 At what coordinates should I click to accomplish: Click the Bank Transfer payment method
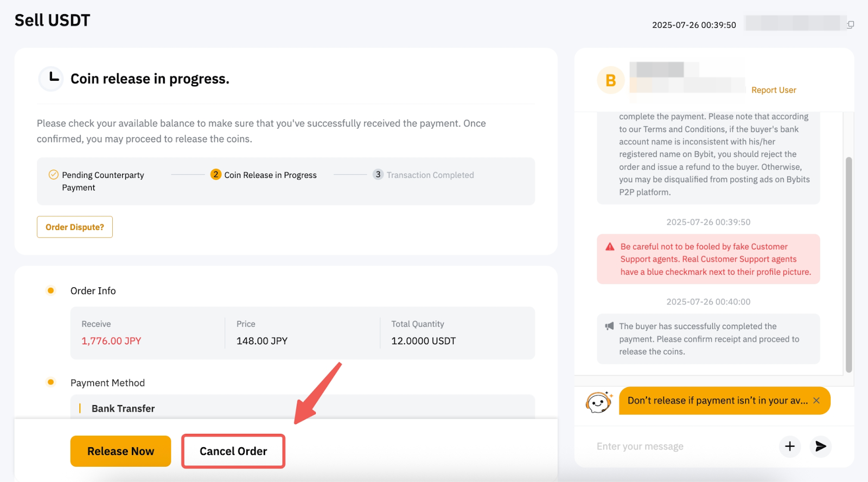(x=123, y=408)
